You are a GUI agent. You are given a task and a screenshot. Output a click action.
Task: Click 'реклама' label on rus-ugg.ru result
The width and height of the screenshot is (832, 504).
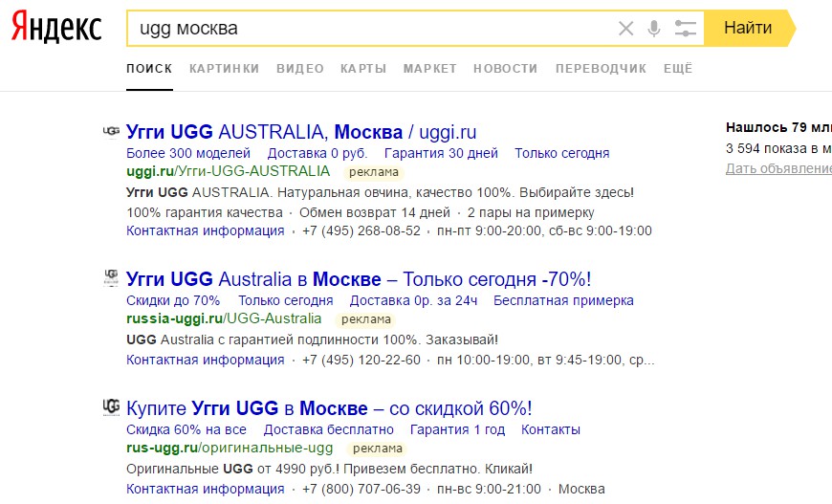click(x=378, y=449)
